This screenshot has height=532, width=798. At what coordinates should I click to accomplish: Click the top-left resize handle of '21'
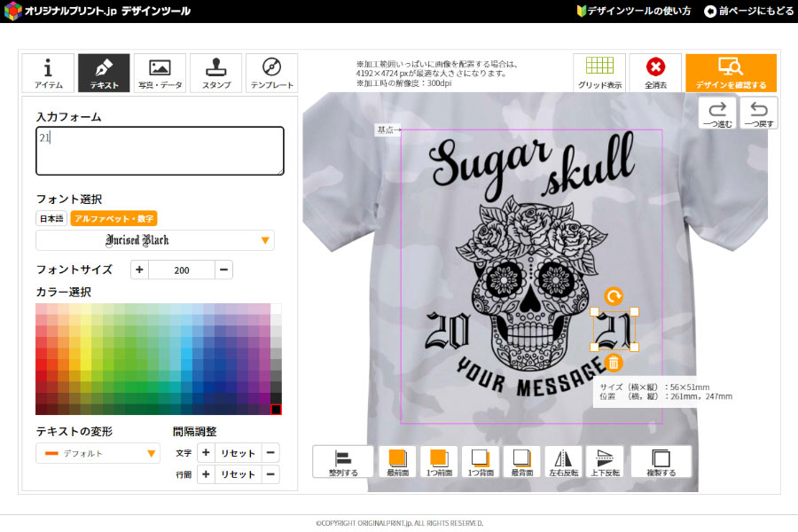tap(594, 311)
